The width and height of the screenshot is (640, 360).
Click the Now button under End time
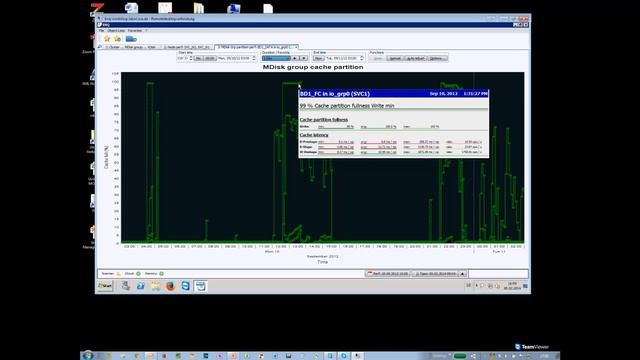[318, 58]
